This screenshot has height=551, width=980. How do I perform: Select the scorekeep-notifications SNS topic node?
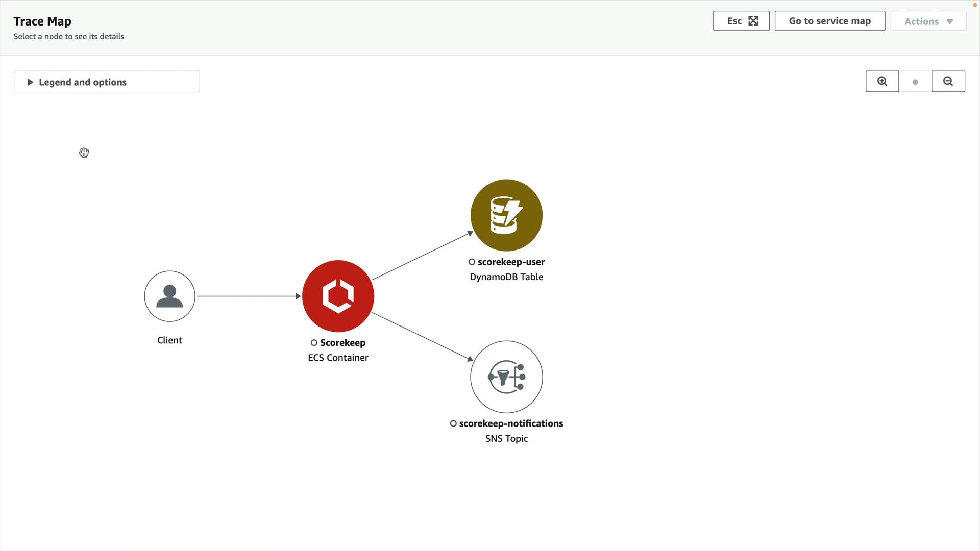pyautogui.click(x=506, y=377)
